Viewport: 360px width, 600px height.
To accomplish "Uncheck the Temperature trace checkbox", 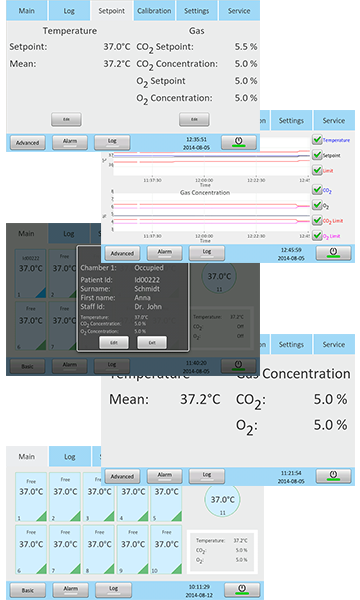I will point(317,140).
